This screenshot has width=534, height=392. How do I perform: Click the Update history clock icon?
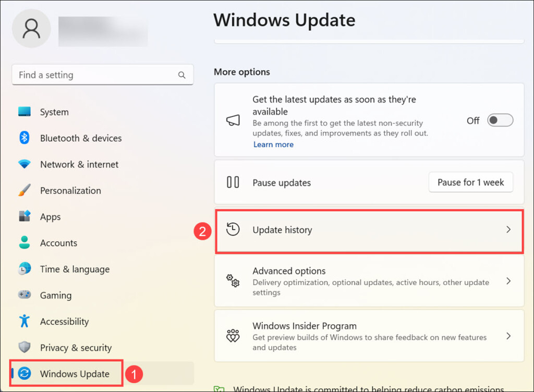coord(233,229)
